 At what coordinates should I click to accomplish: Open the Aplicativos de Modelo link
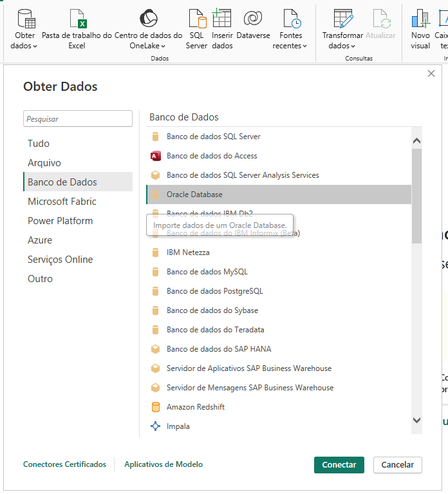coord(163,464)
